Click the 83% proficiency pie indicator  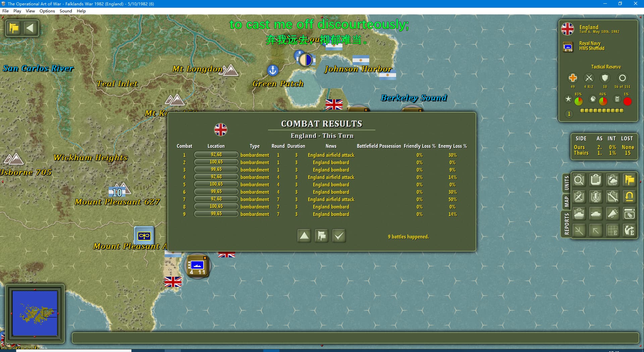click(x=579, y=101)
